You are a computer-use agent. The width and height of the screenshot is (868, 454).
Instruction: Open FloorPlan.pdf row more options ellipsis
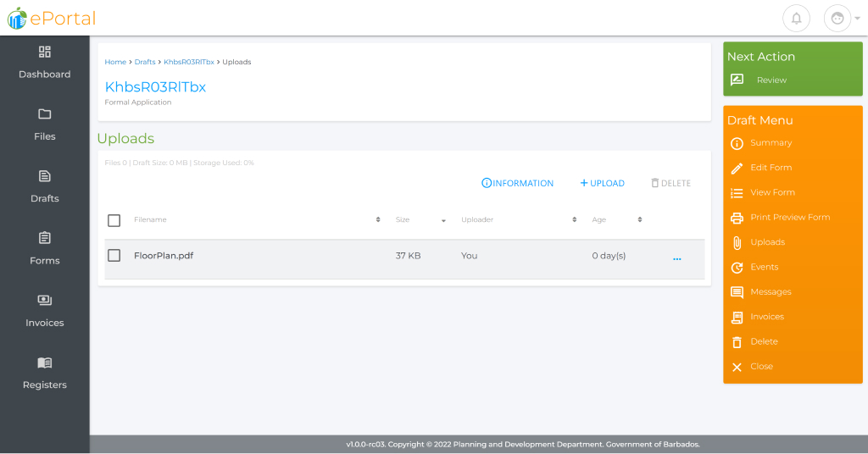[x=677, y=259]
